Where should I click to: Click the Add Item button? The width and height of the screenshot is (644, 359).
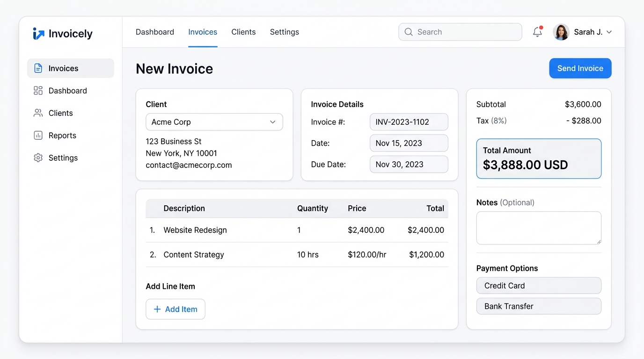point(176,309)
